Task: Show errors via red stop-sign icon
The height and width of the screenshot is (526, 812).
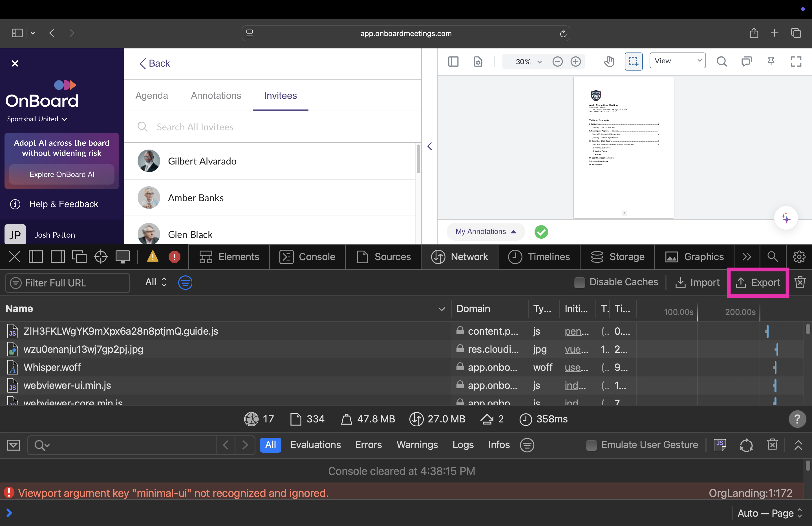Action: 174,257
